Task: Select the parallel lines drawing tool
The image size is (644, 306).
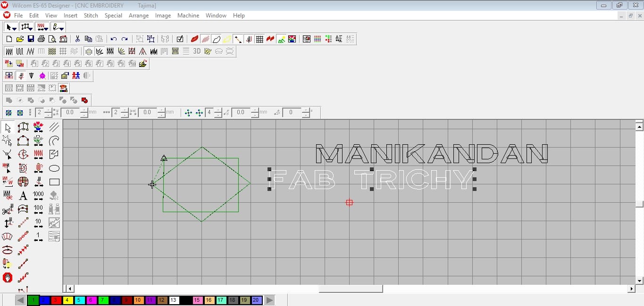Action: pyautogui.click(x=54, y=127)
